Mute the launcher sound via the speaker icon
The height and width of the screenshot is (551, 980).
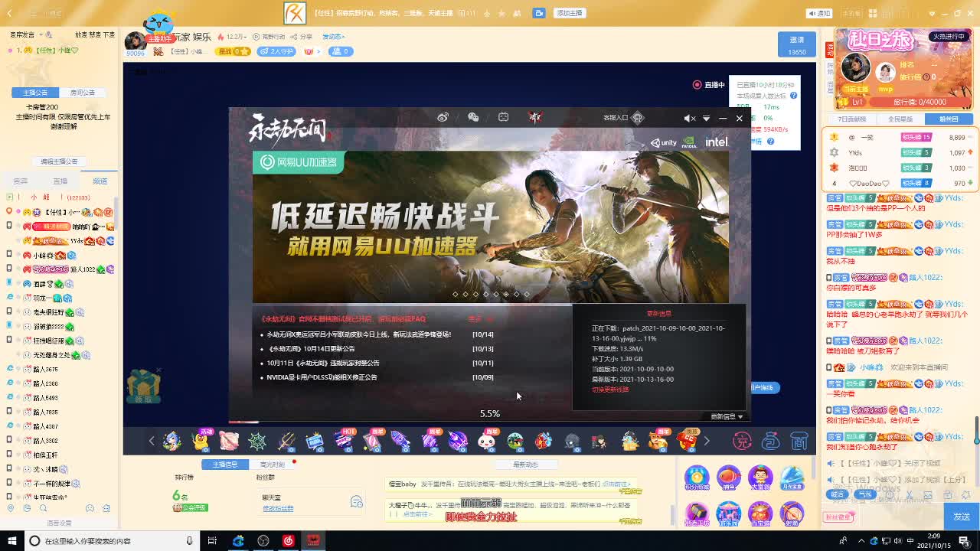click(689, 118)
